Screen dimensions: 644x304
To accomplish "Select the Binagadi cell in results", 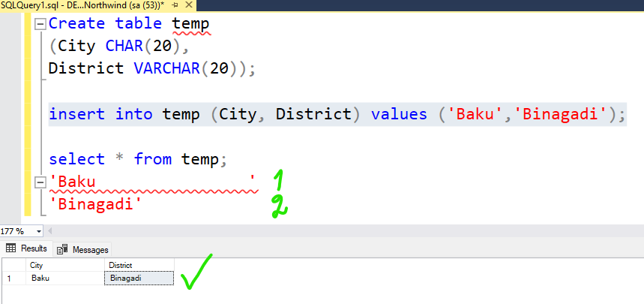I will tap(139, 278).
